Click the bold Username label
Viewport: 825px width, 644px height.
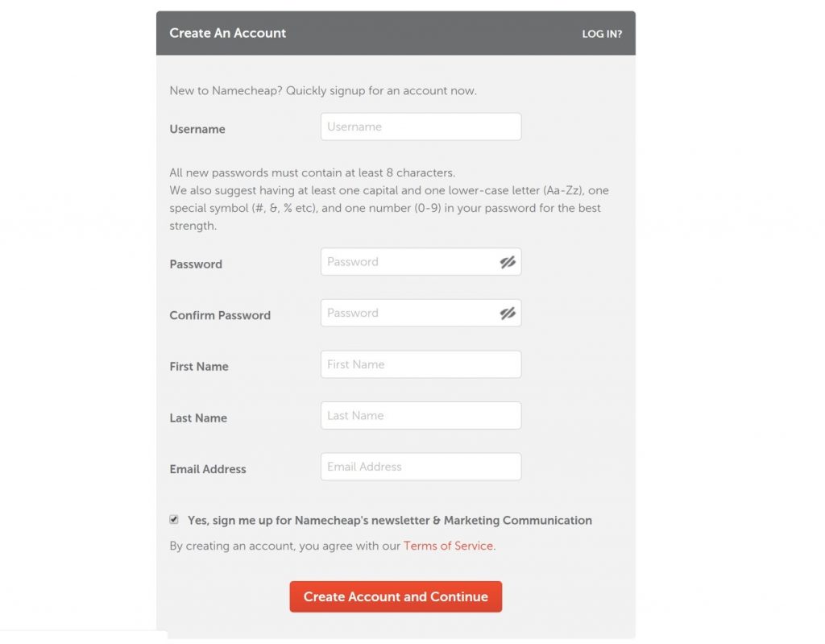(197, 130)
